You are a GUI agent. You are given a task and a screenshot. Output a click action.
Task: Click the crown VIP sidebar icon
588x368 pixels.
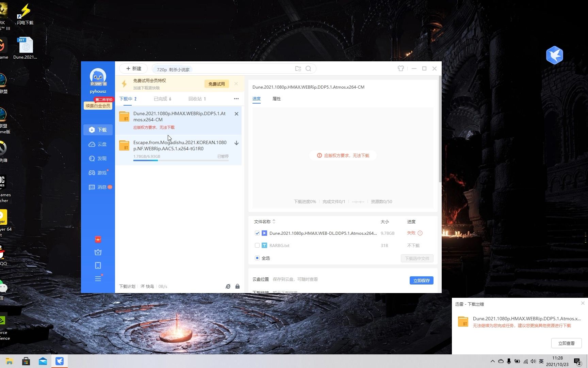pos(98,252)
